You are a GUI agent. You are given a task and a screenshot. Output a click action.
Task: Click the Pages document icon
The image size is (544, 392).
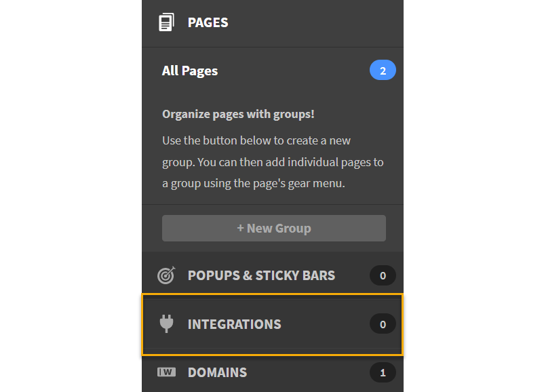click(x=166, y=22)
